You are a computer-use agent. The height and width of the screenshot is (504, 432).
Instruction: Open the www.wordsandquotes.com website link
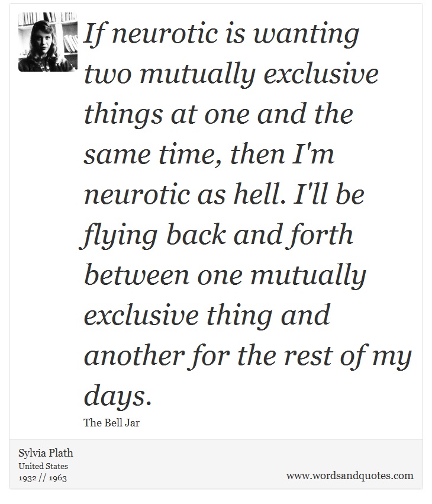pos(350,476)
